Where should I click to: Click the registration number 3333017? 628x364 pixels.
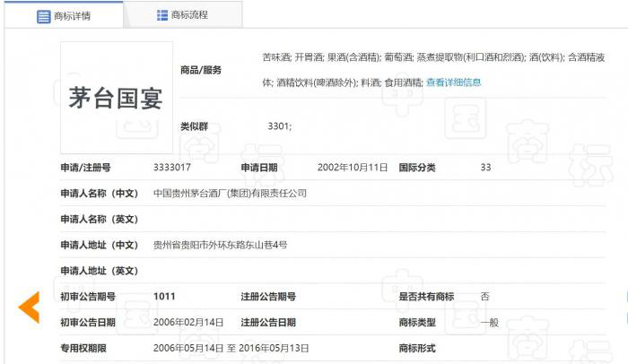172,168
